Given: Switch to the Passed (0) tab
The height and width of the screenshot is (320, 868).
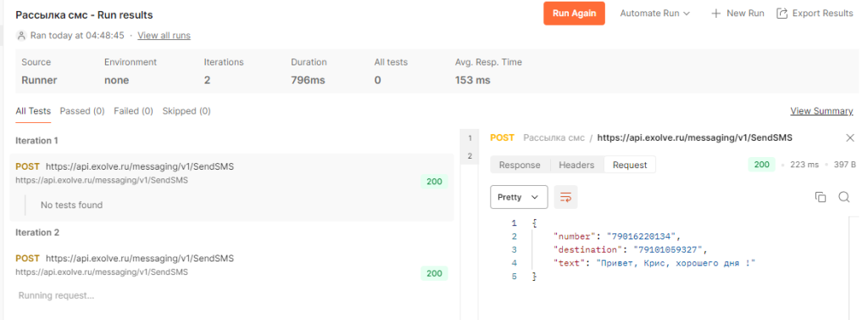Looking at the screenshot, I should coord(82,111).
